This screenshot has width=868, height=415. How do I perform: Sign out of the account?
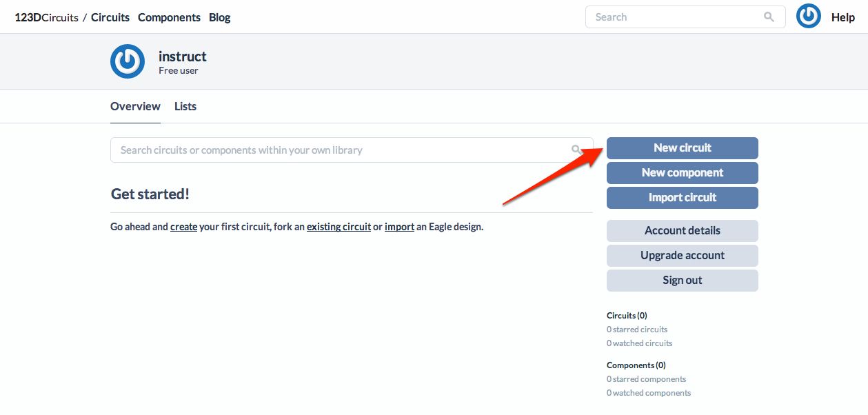(x=682, y=280)
